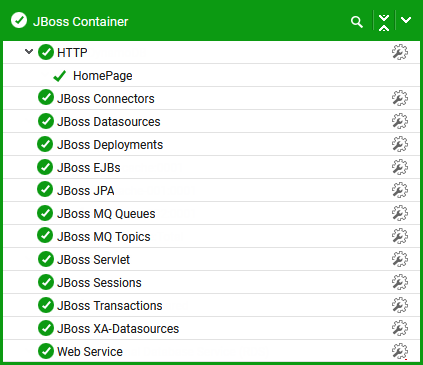The image size is (423, 365).
Task: Open wrench settings for Web Service
Action: [400, 351]
